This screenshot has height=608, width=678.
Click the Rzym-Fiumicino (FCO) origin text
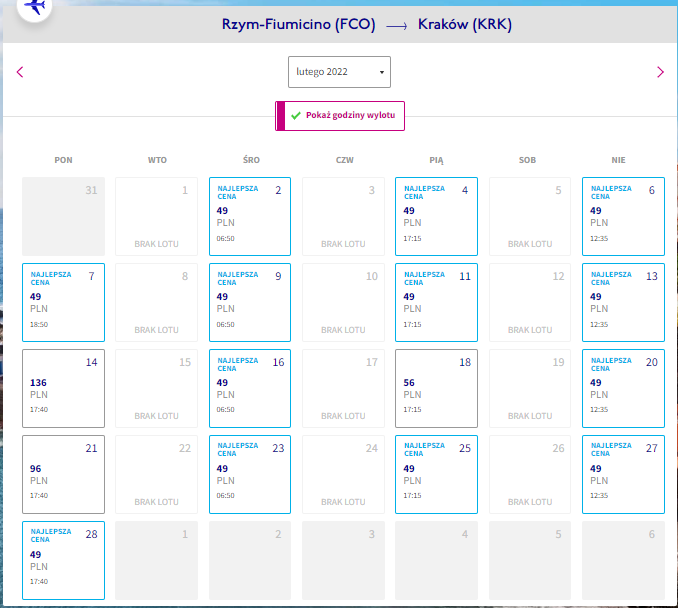(x=298, y=24)
